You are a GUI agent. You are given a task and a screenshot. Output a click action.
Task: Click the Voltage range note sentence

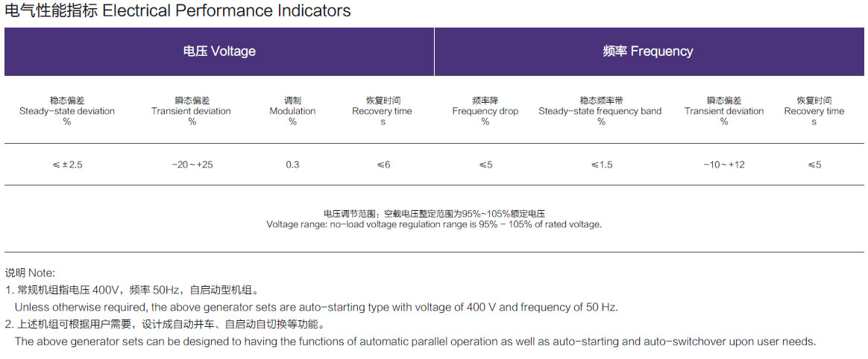[434, 225]
